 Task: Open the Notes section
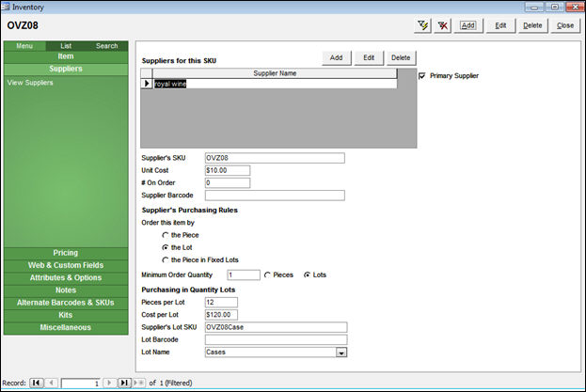(x=66, y=290)
